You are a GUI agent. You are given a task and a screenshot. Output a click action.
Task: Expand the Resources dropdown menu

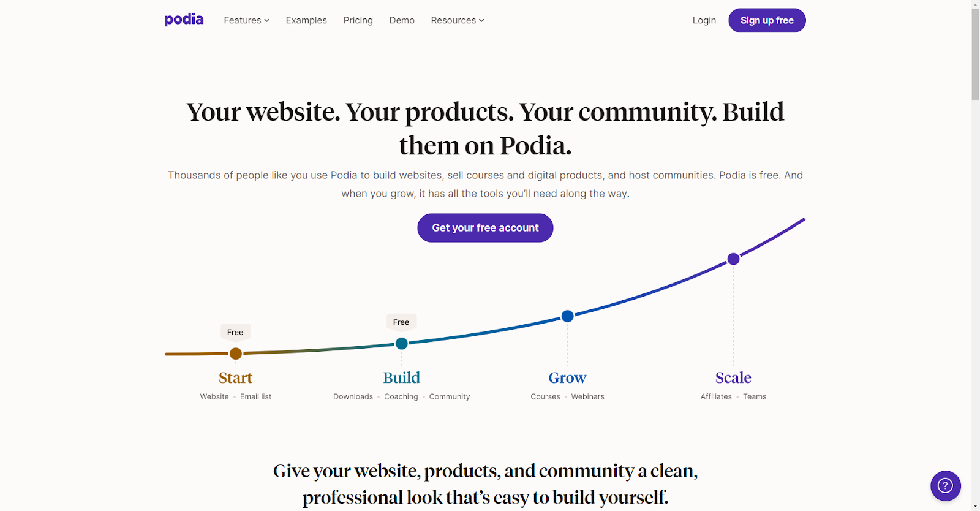[458, 20]
